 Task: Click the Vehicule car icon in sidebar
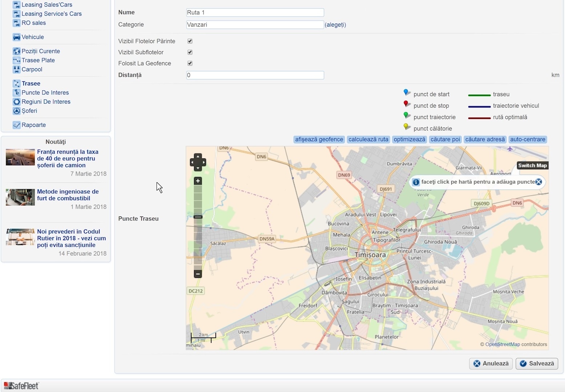(x=16, y=37)
